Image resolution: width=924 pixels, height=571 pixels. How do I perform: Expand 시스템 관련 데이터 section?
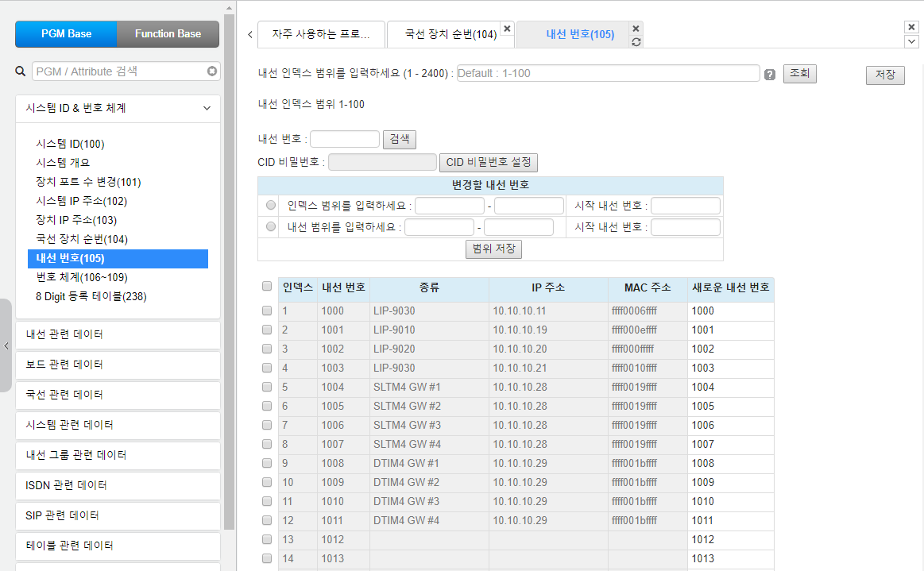(118, 425)
